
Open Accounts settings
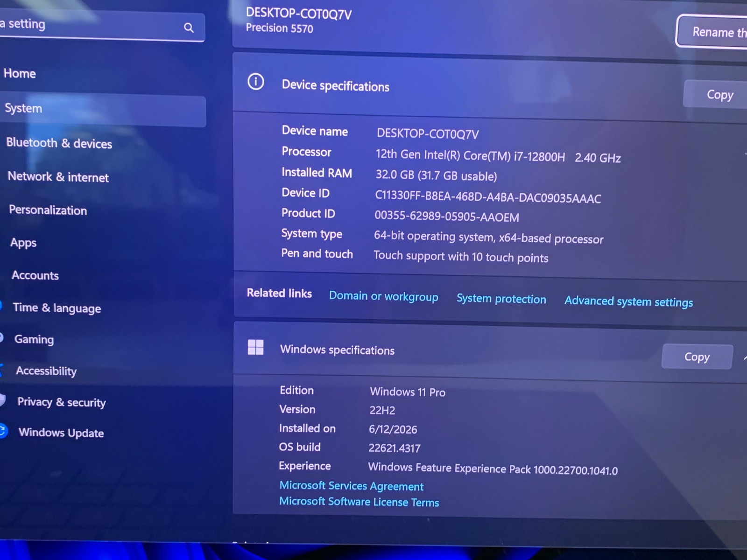35,275
